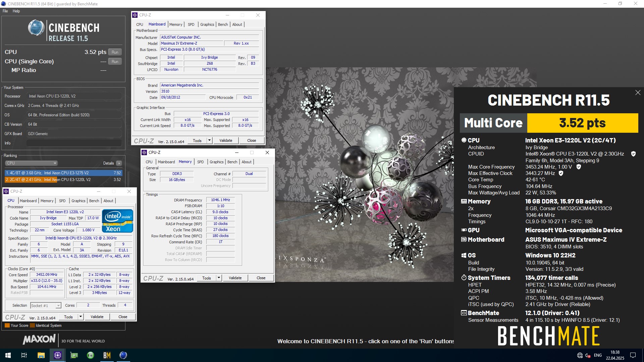Click the CPU-Z icon in Mainboard window title
The image size is (644, 362).
pyautogui.click(x=135, y=15)
